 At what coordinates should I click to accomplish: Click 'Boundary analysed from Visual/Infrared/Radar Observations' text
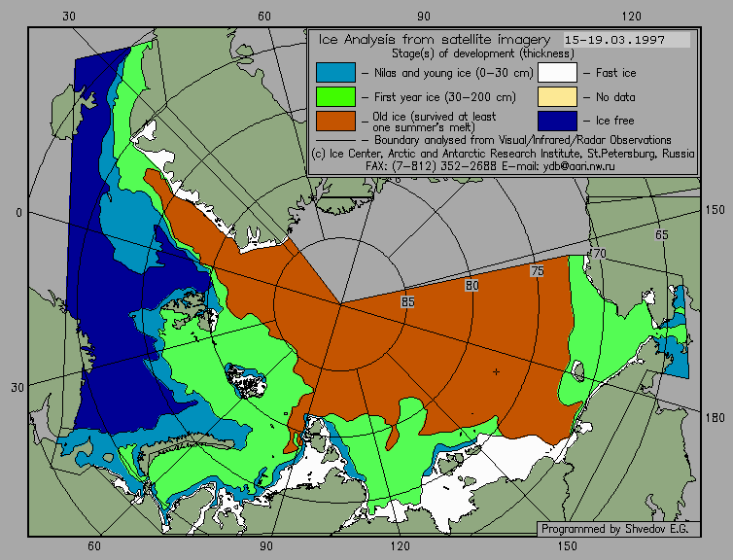click(x=523, y=140)
